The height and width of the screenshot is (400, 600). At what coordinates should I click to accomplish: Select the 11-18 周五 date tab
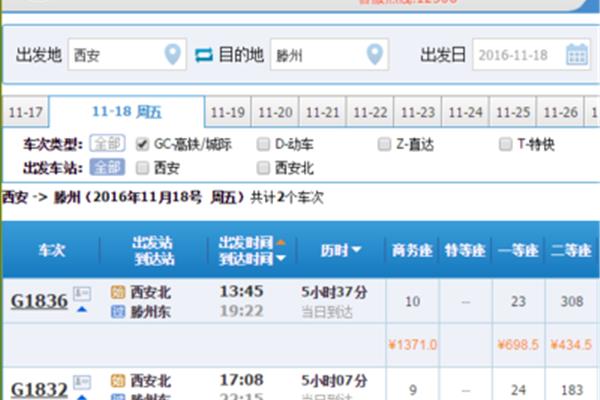pyautogui.click(x=127, y=111)
